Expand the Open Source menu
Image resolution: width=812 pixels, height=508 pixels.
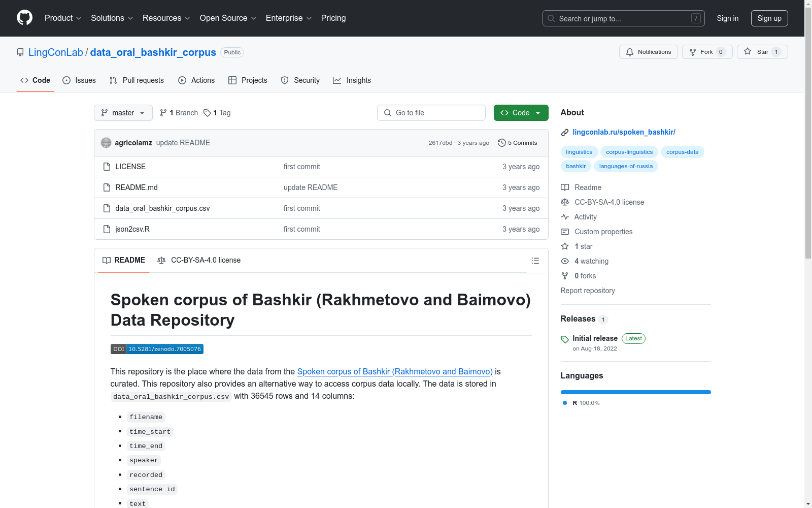(228, 18)
